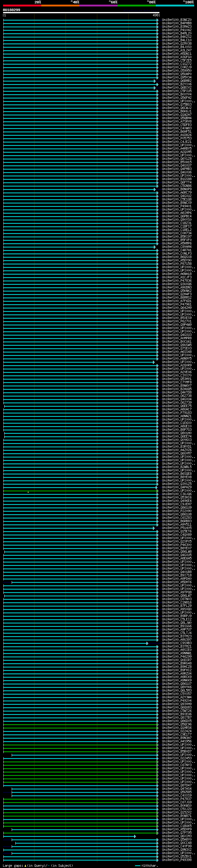
Task: Select the query label AU188299
Action: point(11,10)
